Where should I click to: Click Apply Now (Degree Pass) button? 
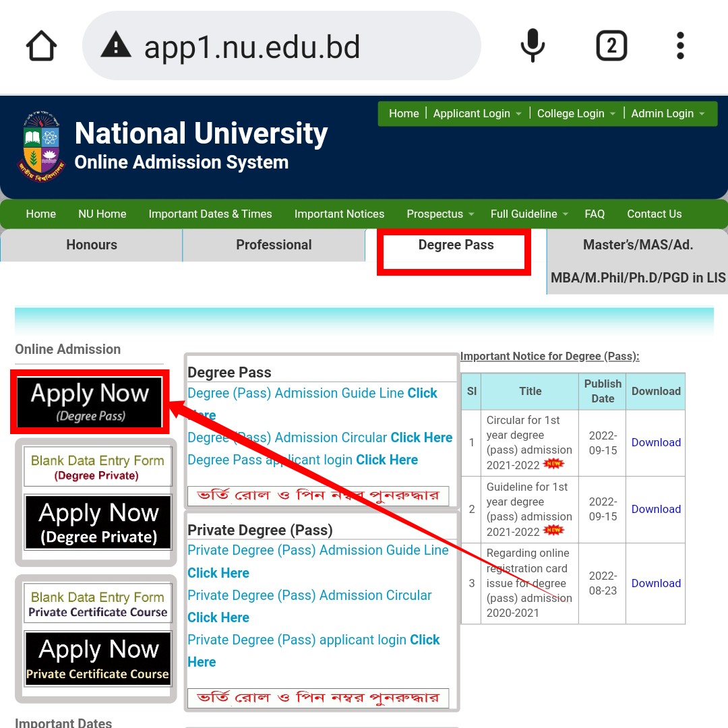90,402
